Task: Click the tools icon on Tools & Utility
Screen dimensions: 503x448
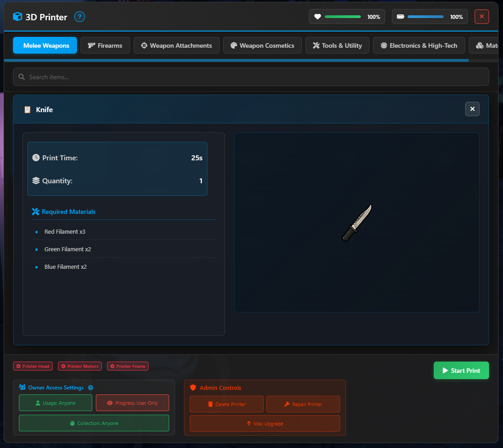Action: [x=316, y=45]
